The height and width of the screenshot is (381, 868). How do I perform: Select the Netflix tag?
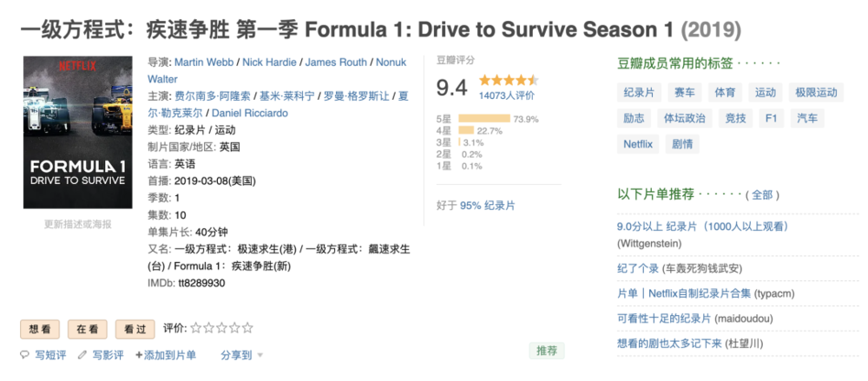638,144
